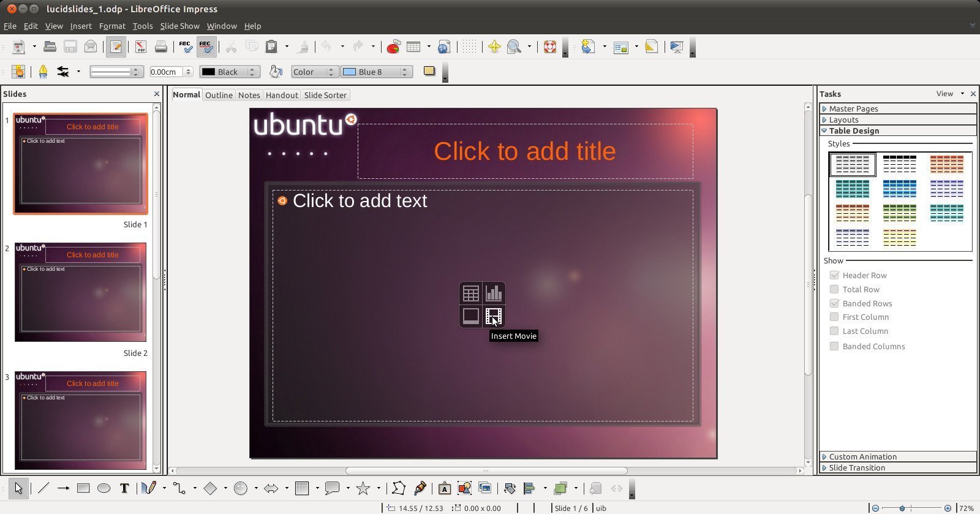The image size is (980, 514).
Task: Toggle Edit File mode icon
Action: pyautogui.click(x=116, y=47)
